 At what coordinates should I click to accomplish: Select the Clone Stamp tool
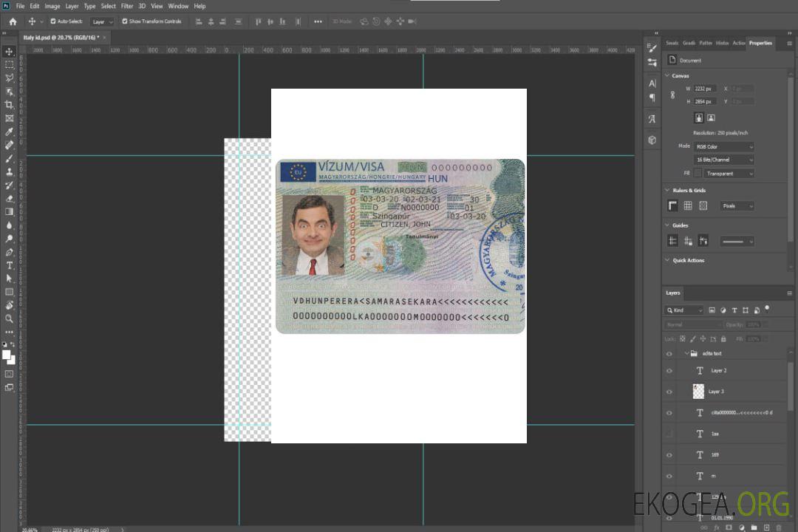click(x=9, y=172)
